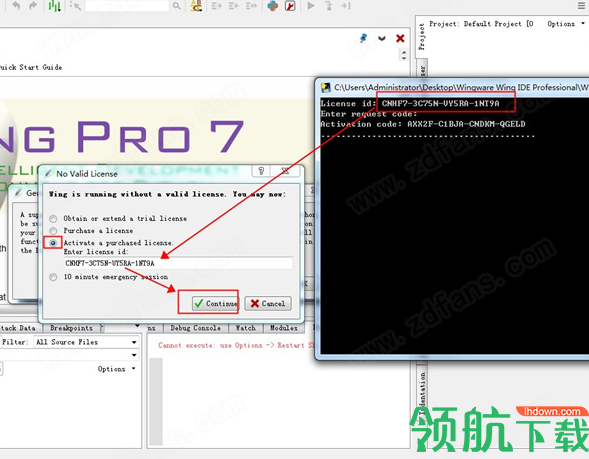Select the vertical Project tab

[x=422, y=37]
